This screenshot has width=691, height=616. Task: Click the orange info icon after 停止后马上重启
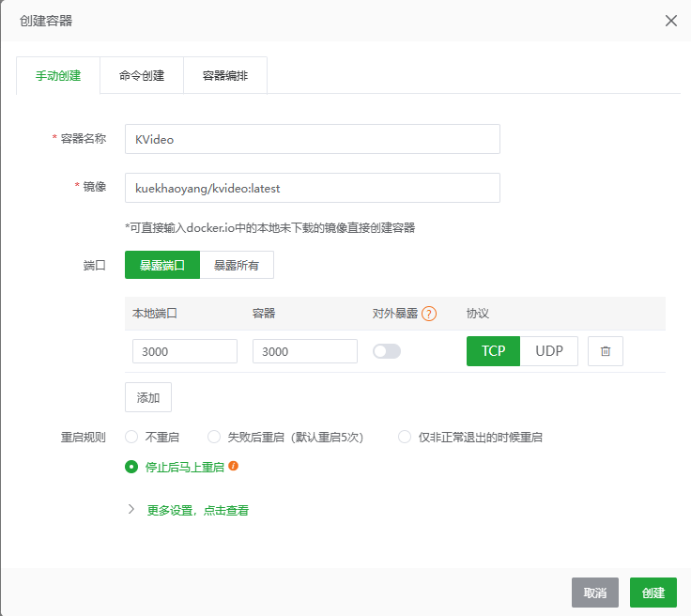click(x=234, y=465)
